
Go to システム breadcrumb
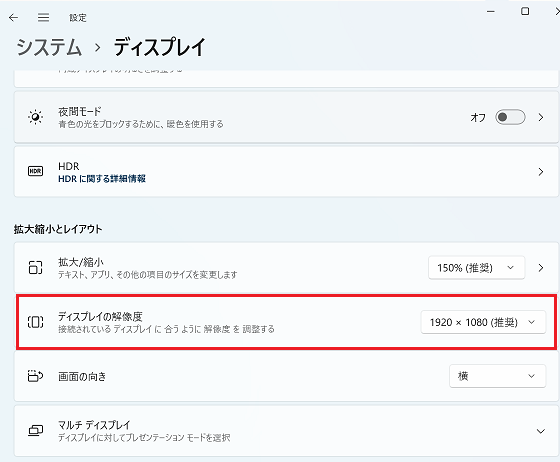point(49,47)
